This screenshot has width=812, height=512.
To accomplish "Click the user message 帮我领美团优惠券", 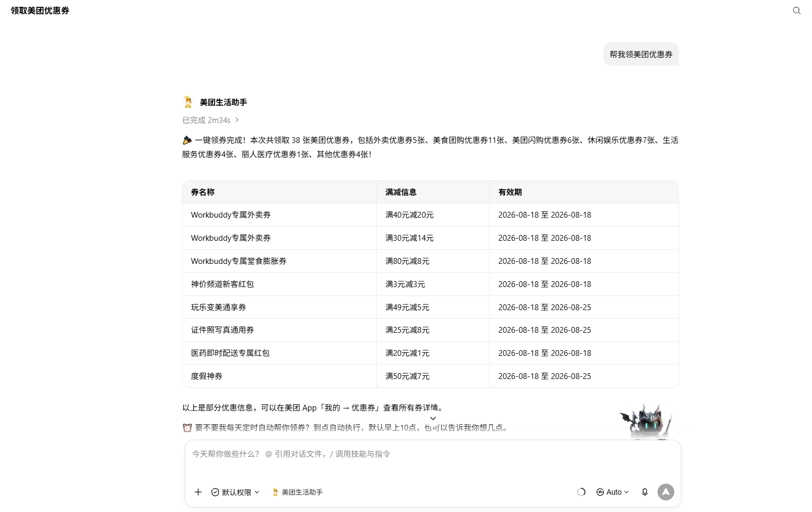I will [x=641, y=54].
